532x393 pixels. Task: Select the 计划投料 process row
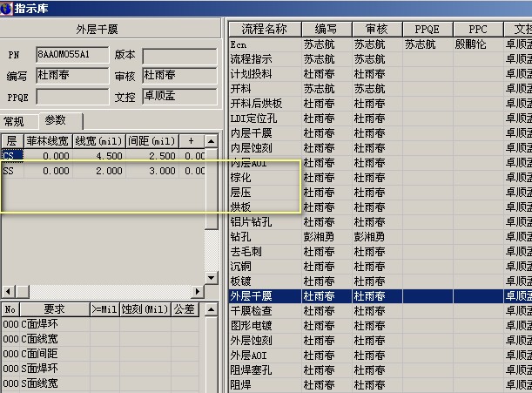click(380, 74)
